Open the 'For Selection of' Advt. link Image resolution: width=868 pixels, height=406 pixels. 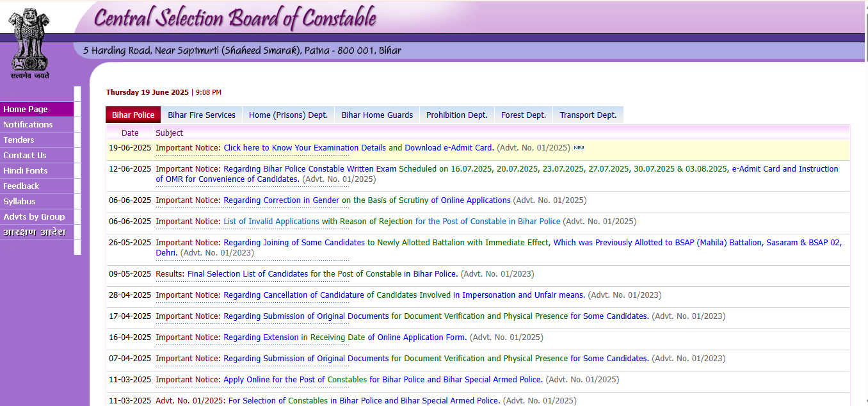pos(257,401)
